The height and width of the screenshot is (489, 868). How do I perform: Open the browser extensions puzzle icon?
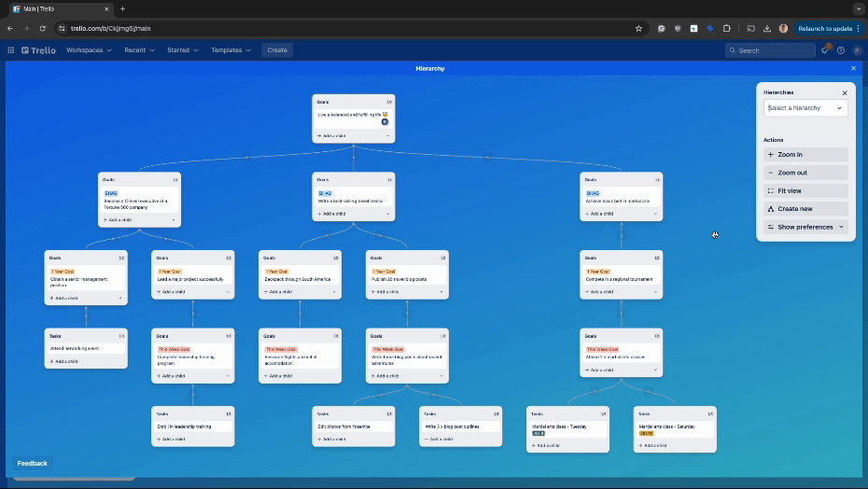(727, 28)
